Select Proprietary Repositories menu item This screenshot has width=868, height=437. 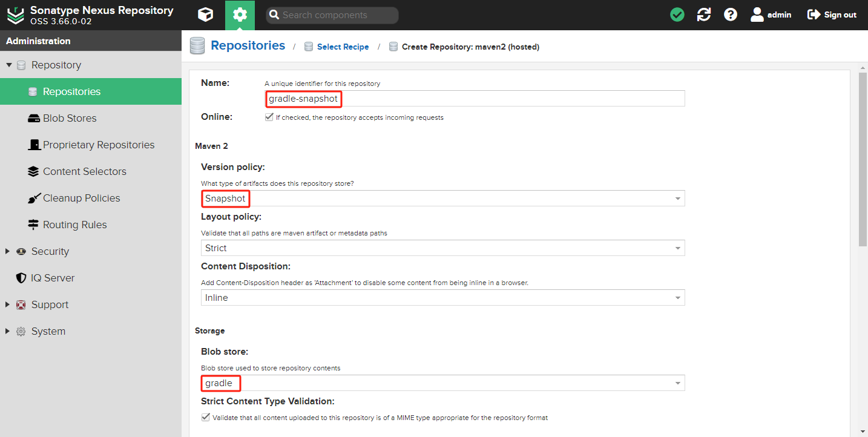pos(98,145)
